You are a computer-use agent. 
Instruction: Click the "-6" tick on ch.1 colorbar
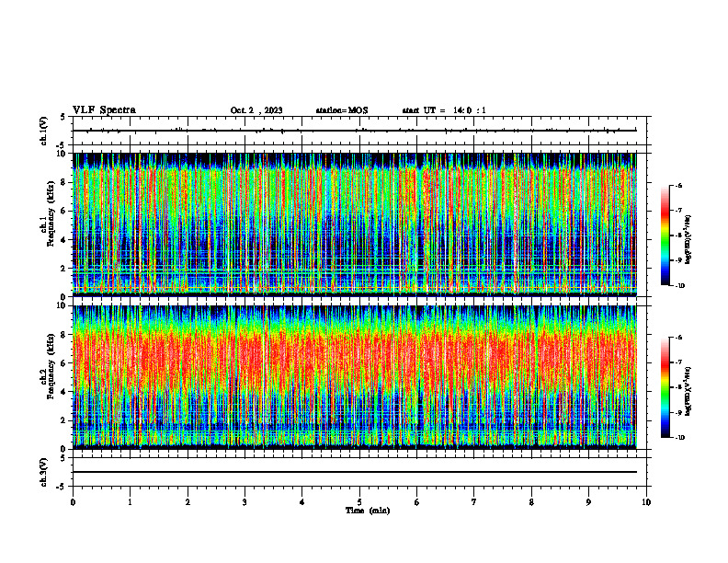678,186
